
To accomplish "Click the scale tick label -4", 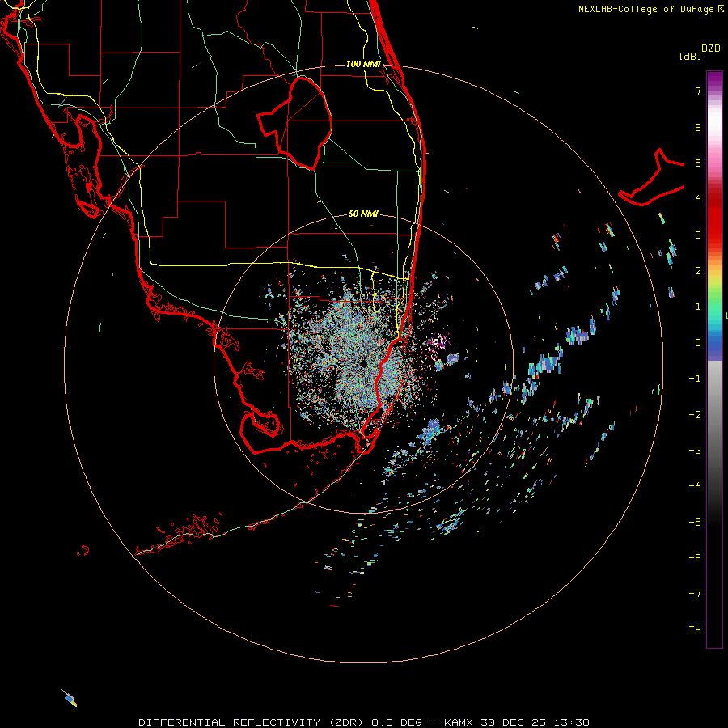I will [695, 485].
